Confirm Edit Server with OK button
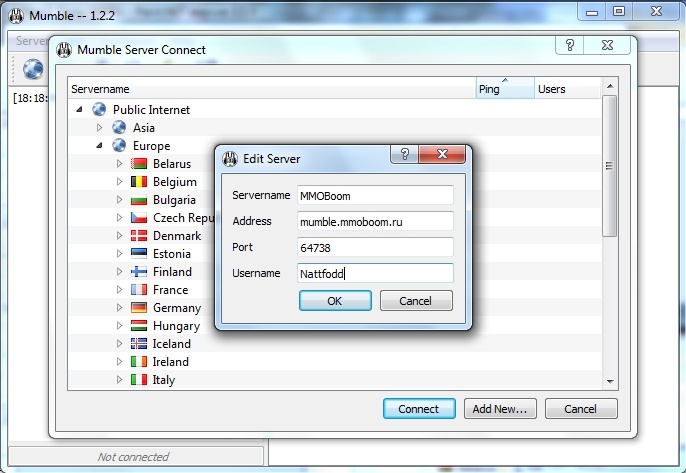 [335, 301]
